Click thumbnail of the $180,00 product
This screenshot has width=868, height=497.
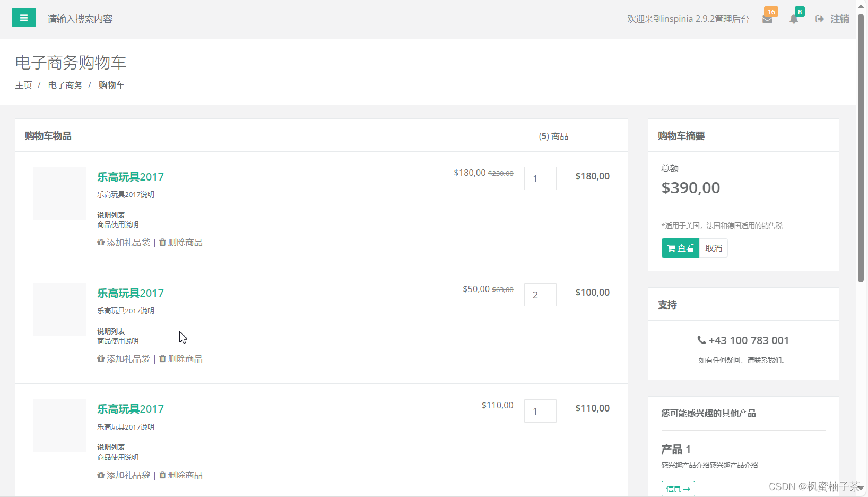60,193
